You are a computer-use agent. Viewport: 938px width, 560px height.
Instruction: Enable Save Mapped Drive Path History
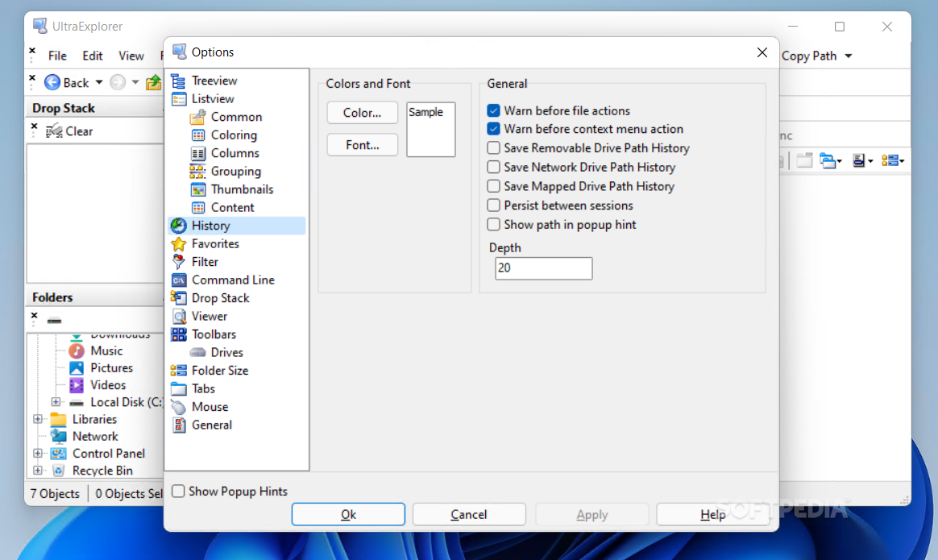493,186
